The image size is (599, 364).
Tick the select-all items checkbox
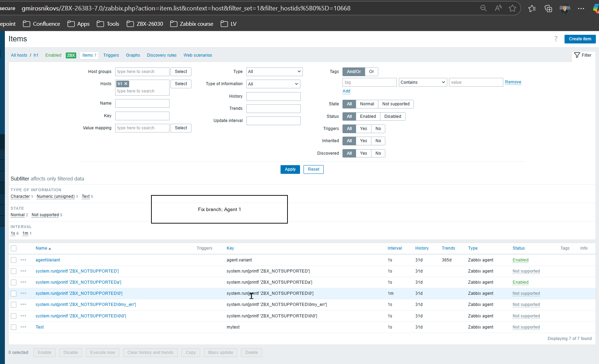14,248
